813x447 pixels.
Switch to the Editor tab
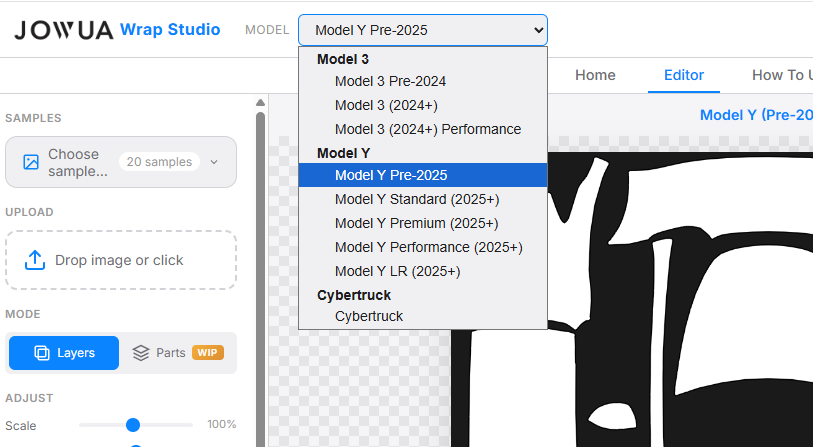pos(684,75)
